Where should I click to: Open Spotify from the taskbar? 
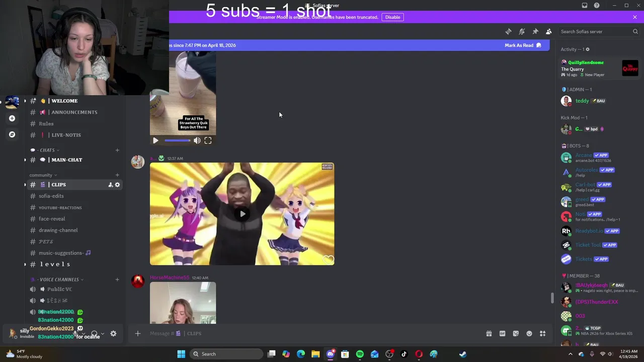(x=360, y=354)
